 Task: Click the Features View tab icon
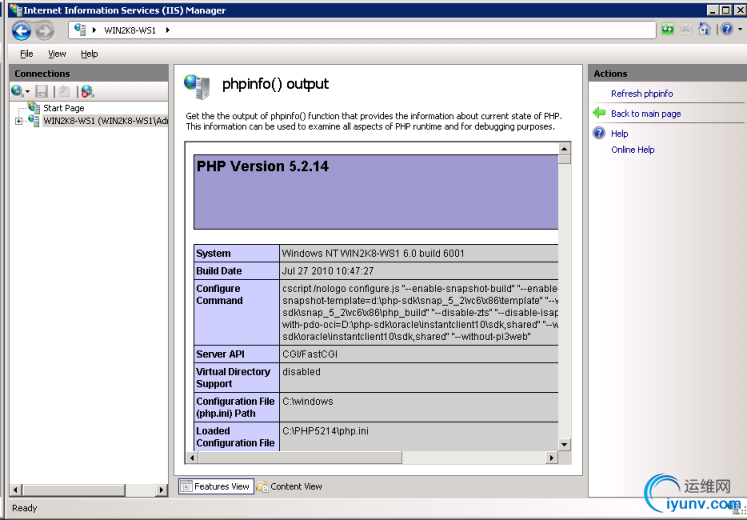(186, 486)
